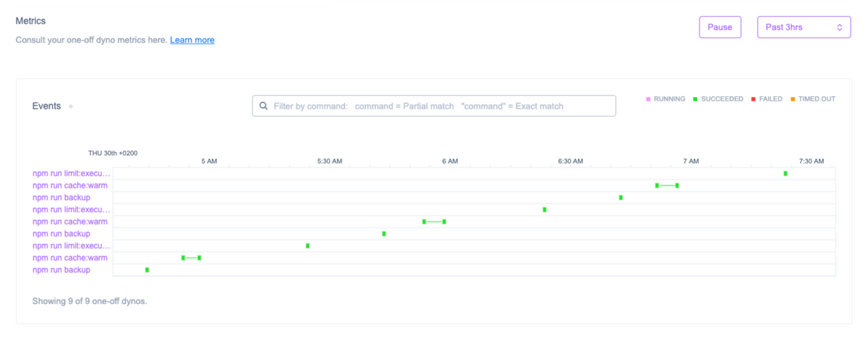Click the backup marker just after 6:30 AM
The width and height of the screenshot is (868, 341).
(621, 198)
